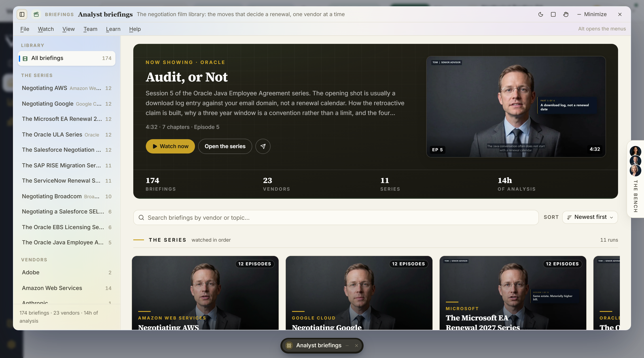Open Negotiating Google series card
The height and width of the screenshot is (358, 644).
[359, 293]
